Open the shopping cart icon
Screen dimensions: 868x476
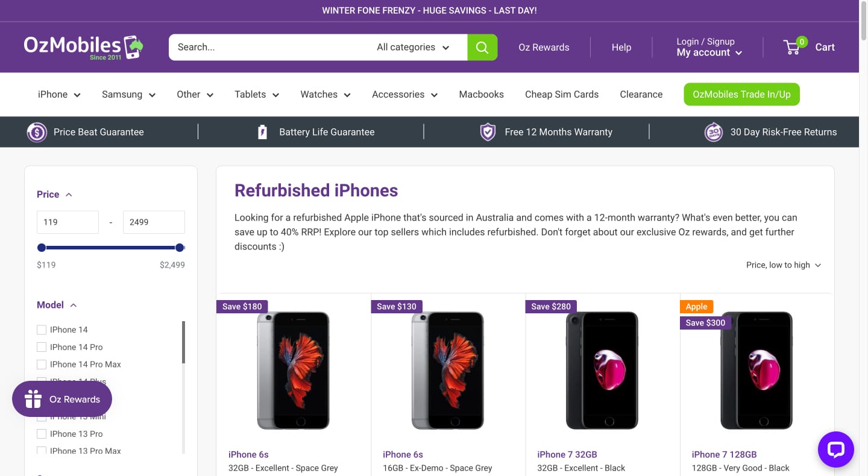[793, 48]
